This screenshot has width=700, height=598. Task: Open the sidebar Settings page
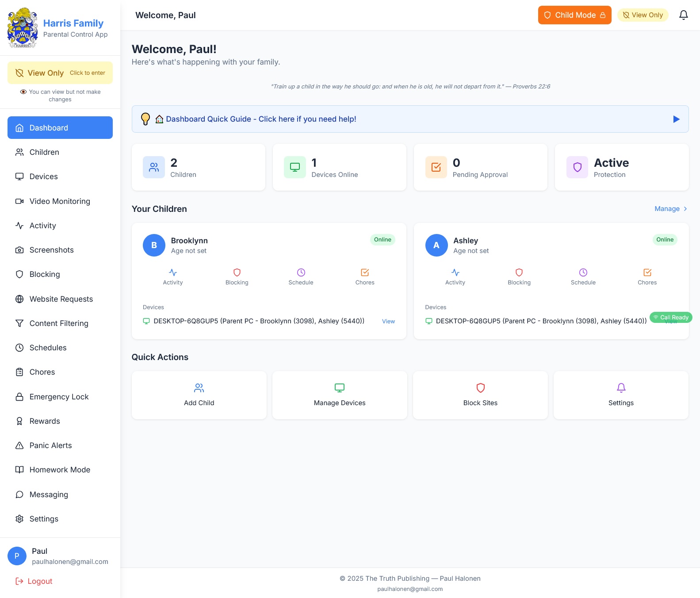coord(60,519)
